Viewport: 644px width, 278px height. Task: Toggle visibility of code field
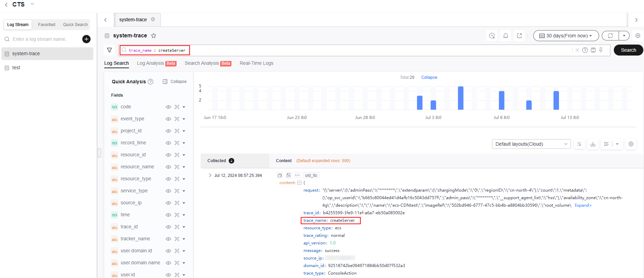click(168, 107)
